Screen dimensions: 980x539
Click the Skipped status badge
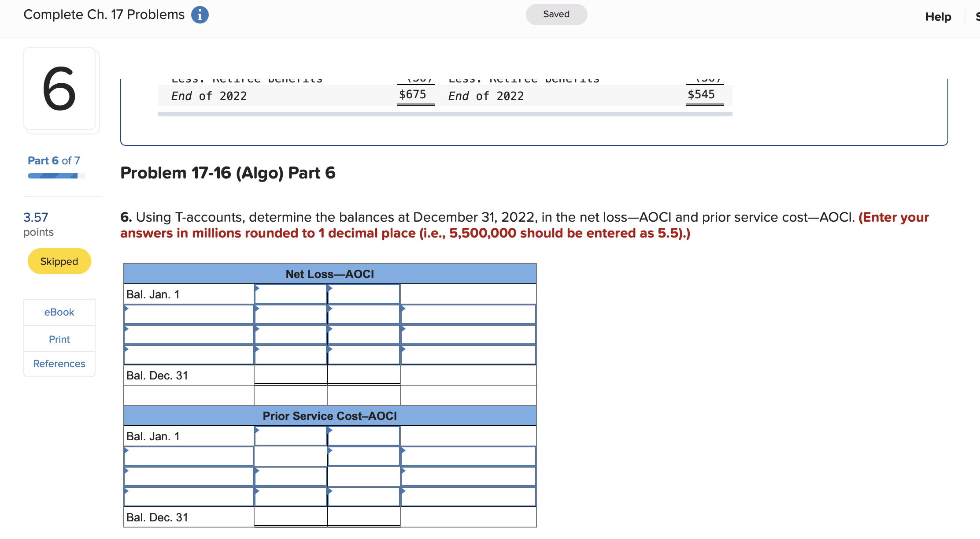click(59, 261)
